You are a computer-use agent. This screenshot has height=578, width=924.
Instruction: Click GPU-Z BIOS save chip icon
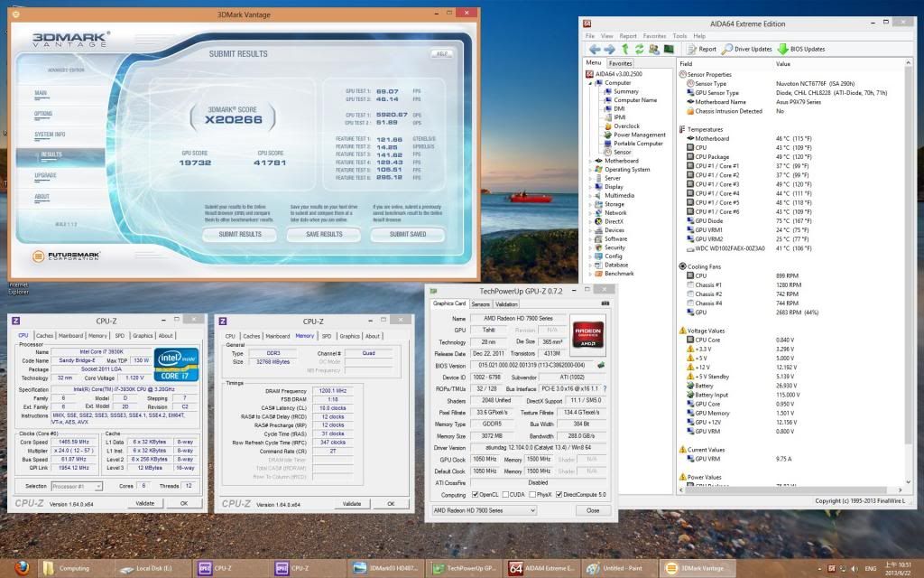[x=601, y=365]
